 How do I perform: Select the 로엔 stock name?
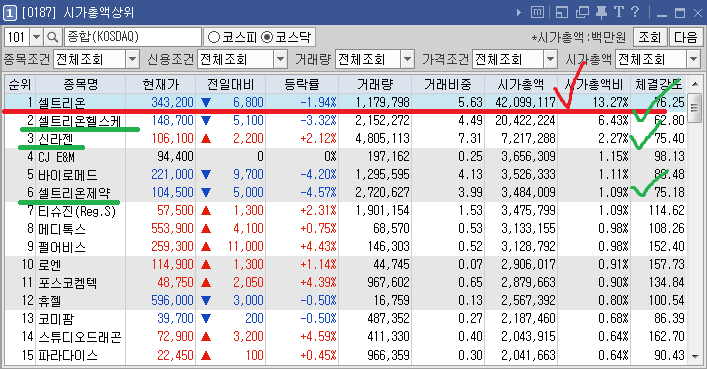50,265
